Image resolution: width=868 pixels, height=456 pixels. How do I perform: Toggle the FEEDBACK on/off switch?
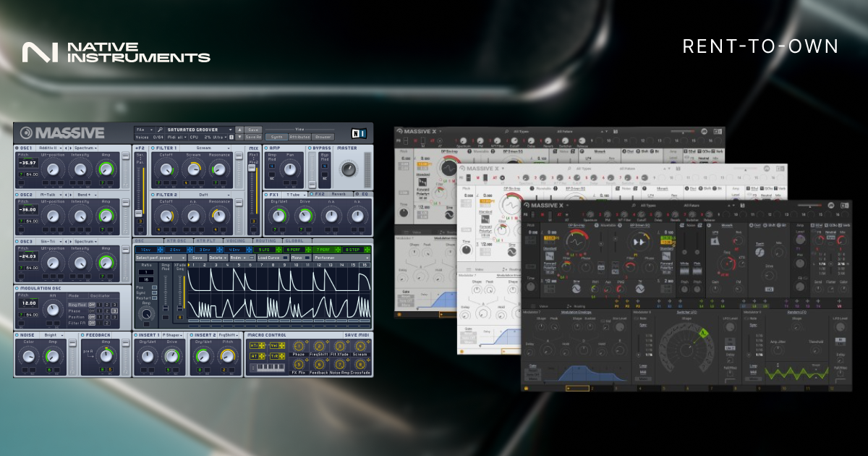coord(82,334)
